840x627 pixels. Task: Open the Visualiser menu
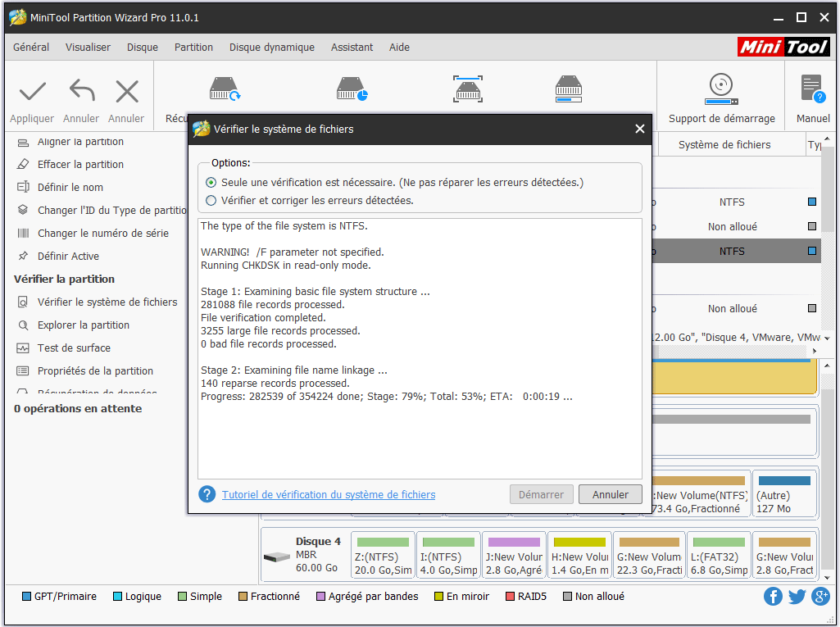[x=88, y=48]
